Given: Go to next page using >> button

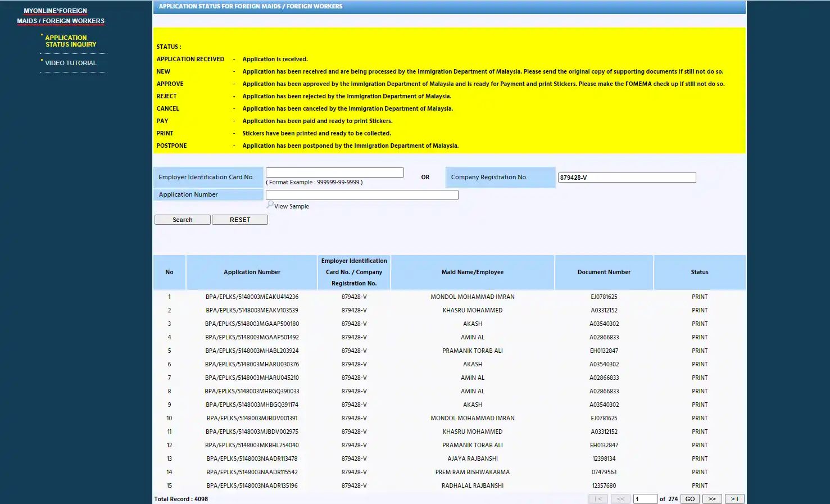Looking at the screenshot, I should tap(712, 499).
